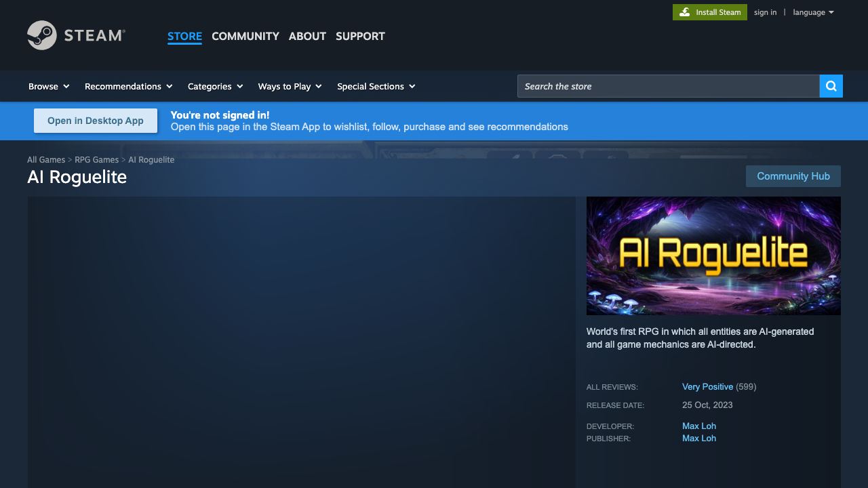
Task: Go to All Games breadcrumb
Action: 46,160
